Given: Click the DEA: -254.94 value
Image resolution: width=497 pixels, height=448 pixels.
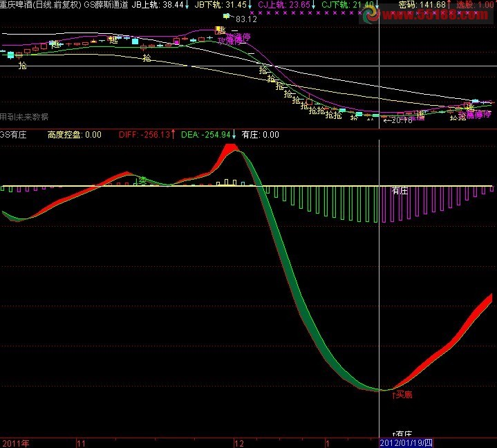Looking at the screenshot, I should 206,135.
